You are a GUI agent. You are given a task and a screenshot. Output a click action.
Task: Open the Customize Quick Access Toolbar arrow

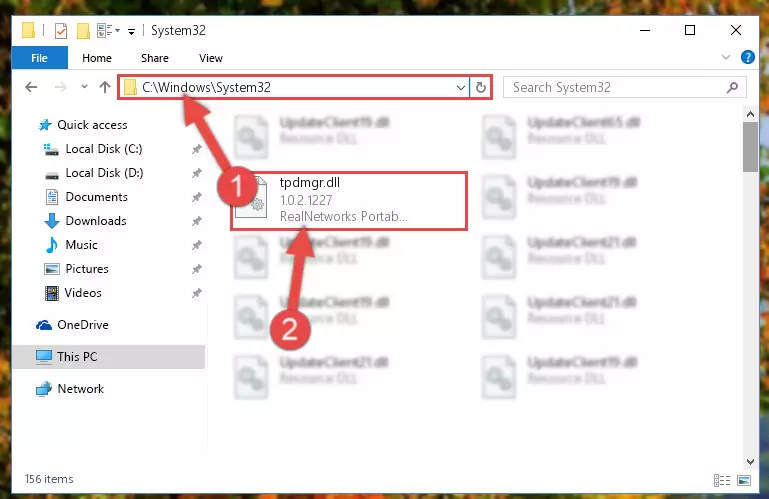click(x=131, y=32)
